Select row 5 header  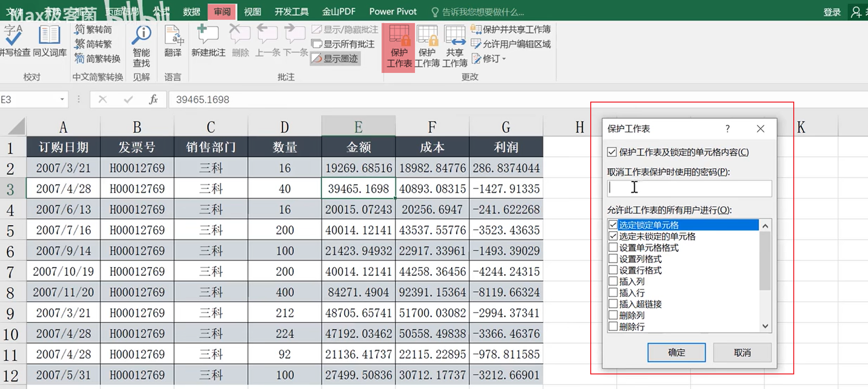click(10, 230)
